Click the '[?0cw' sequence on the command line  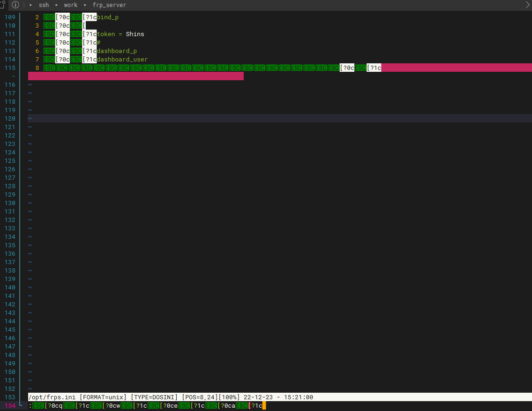(x=111, y=405)
